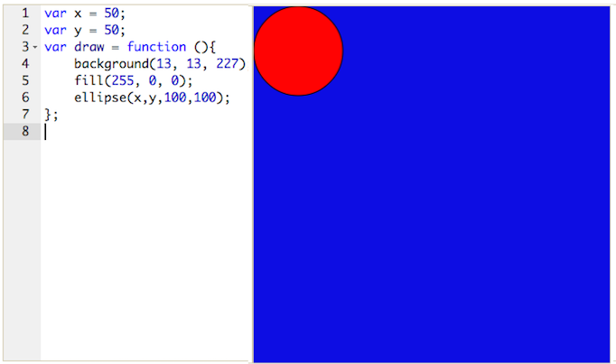Click the word 'draw' on line 3
The height and width of the screenshot is (364, 616).
click(x=89, y=47)
